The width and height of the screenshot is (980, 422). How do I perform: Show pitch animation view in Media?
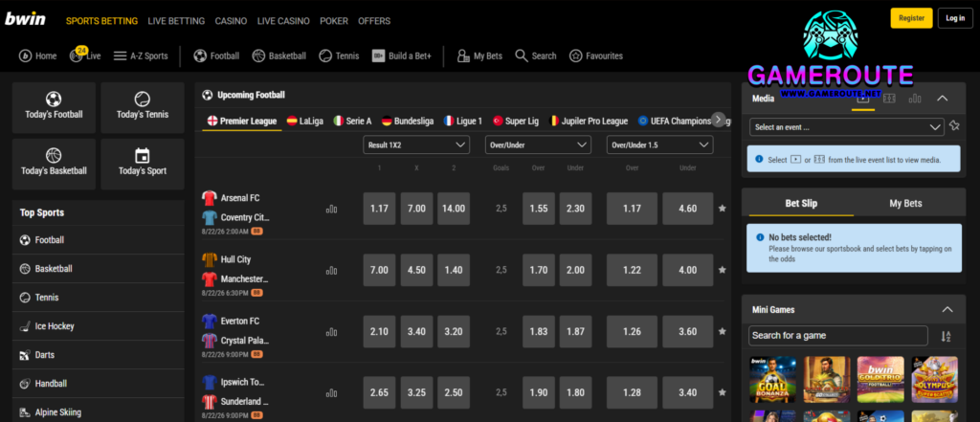tap(889, 99)
